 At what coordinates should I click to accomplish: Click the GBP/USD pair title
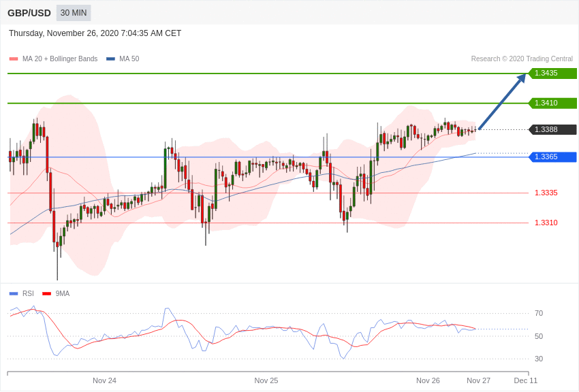coord(29,14)
